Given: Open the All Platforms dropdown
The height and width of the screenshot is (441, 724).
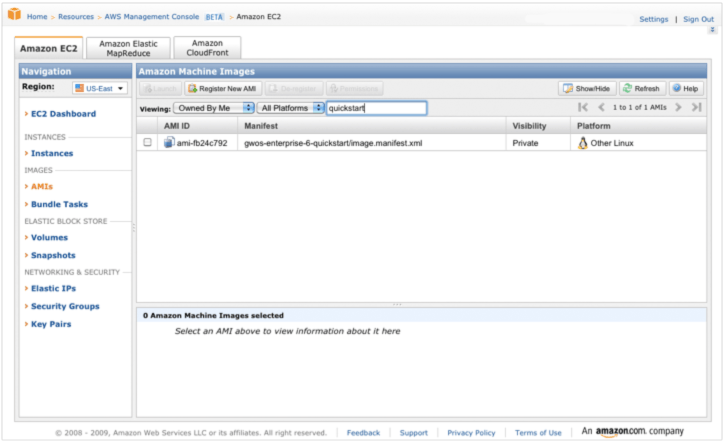Looking at the screenshot, I should (x=290, y=108).
